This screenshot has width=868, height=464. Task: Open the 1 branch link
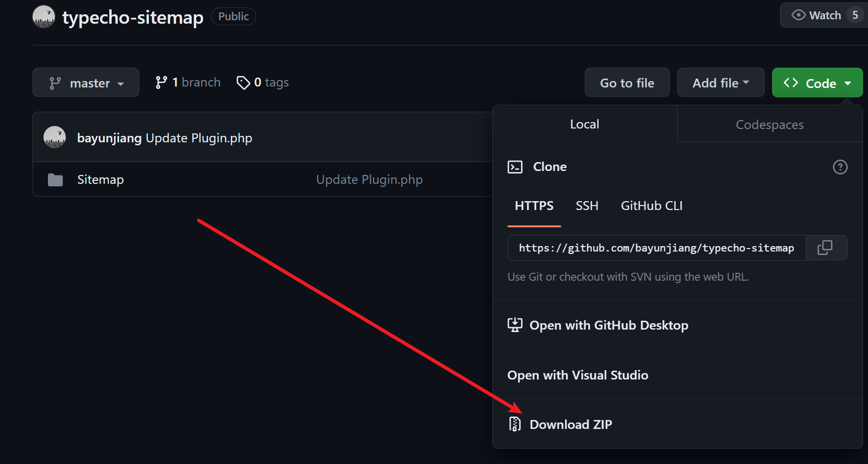coord(188,82)
